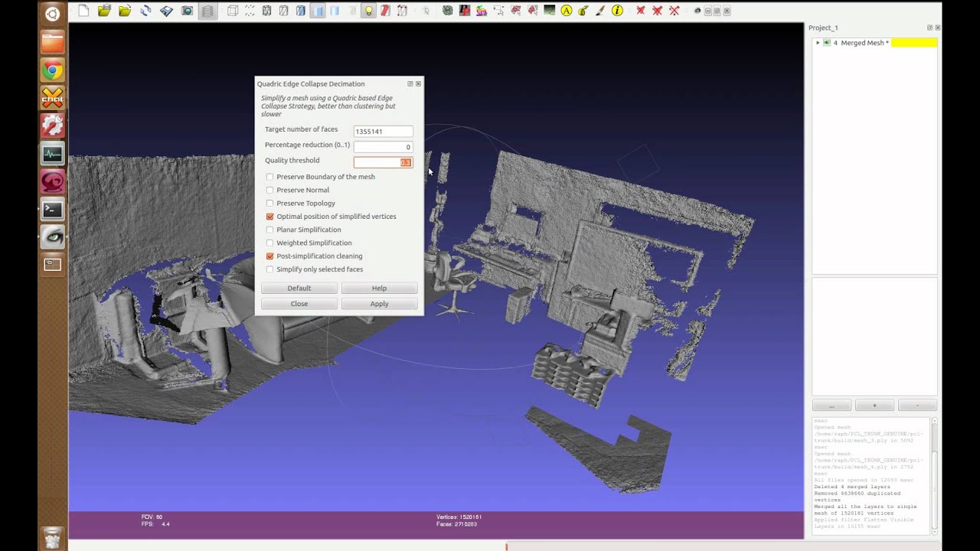980x551 pixels.
Task: Focus the Target number of faces field
Action: pyautogui.click(x=383, y=132)
